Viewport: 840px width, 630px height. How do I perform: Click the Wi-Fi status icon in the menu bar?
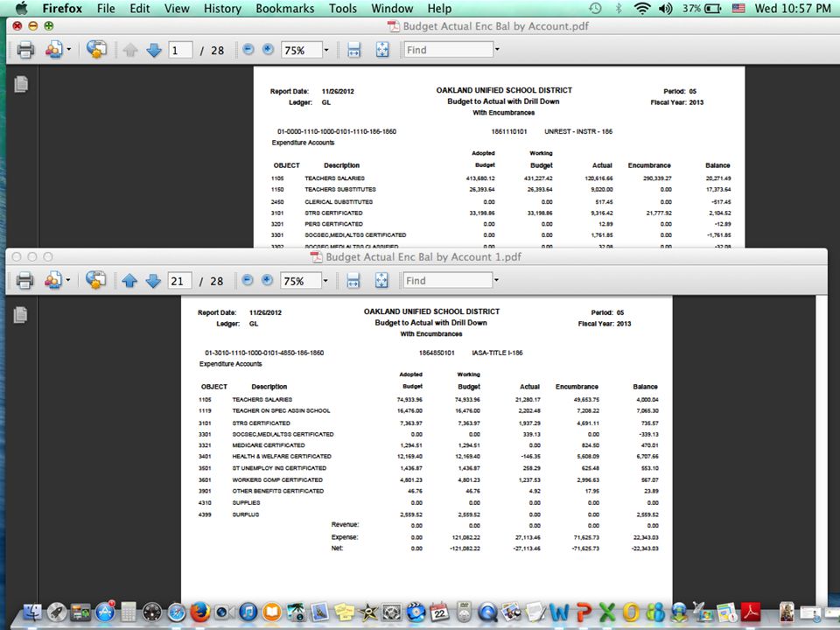pyautogui.click(x=641, y=8)
